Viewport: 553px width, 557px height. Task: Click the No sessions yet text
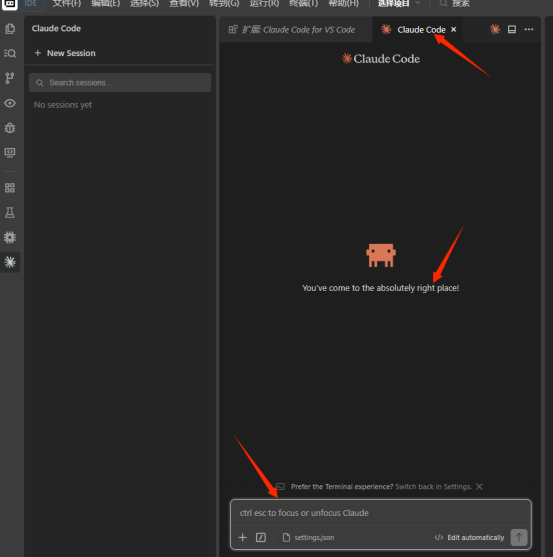pos(63,105)
